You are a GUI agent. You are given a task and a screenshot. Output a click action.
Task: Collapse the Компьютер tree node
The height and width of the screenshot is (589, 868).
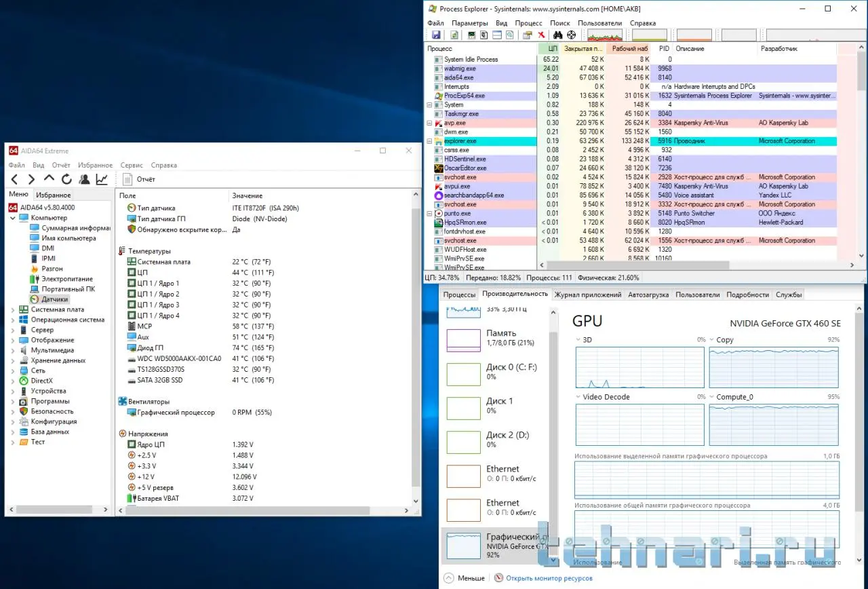point(12,218)
